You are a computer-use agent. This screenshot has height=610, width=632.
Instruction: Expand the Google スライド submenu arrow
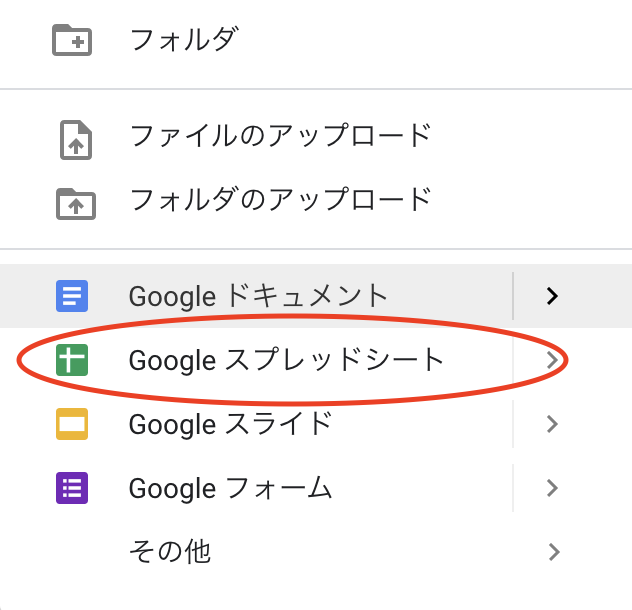552,424
